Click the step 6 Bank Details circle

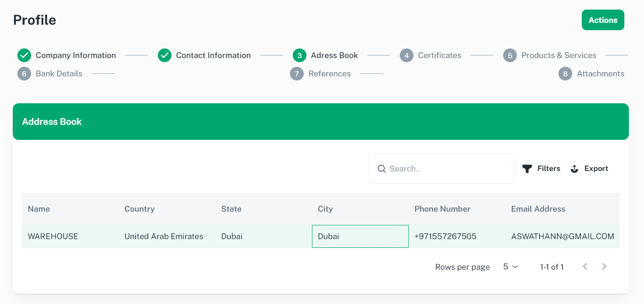click(24, 74)
